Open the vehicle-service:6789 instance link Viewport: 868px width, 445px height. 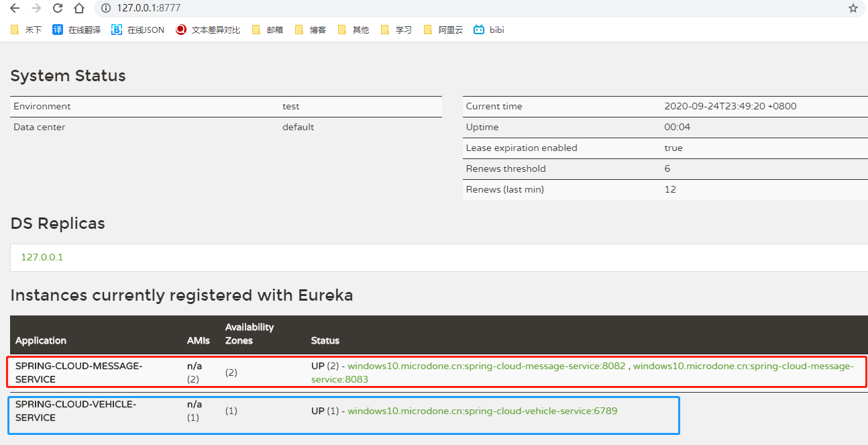(482, 411)
